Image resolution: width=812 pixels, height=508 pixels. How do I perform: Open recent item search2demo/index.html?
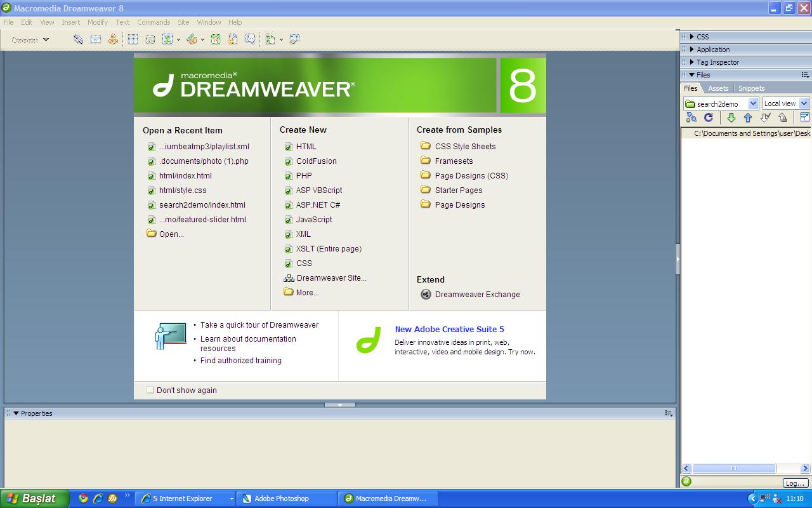tap(202, 205)
